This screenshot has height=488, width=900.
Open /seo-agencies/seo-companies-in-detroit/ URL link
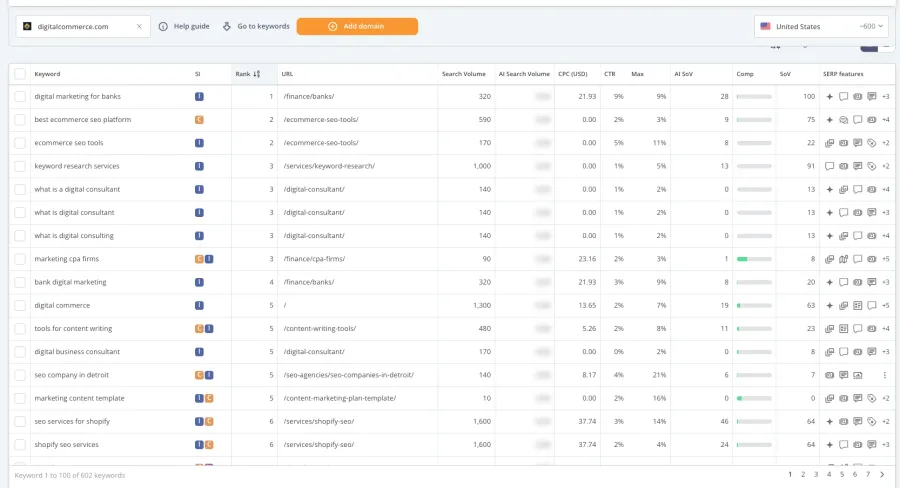[348, 375]
